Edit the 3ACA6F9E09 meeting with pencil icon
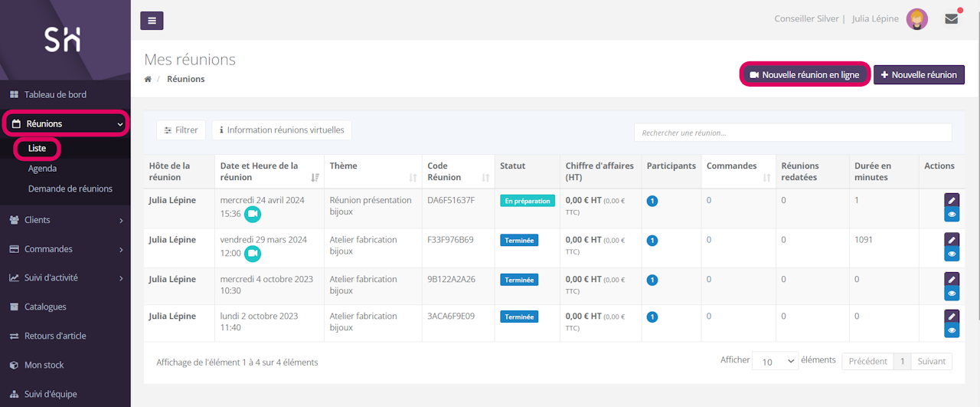Viewport: 980px width, 407px height. 952,317
